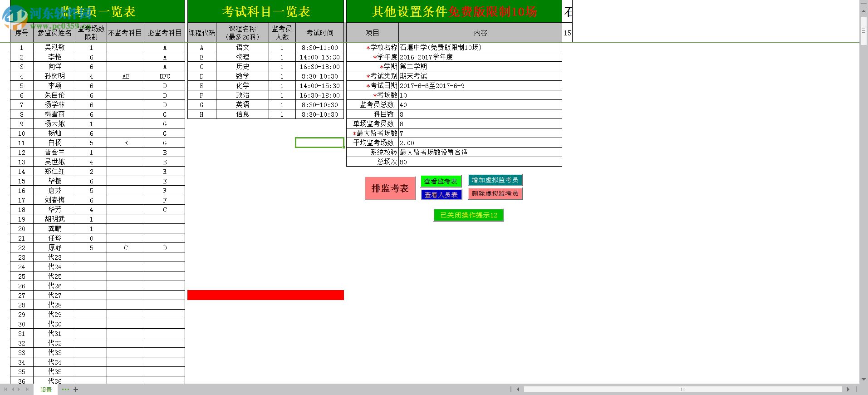Jump to the first sheet using the navigation arrow
Viewport: 868px width, 395px height.
(6, 390)
